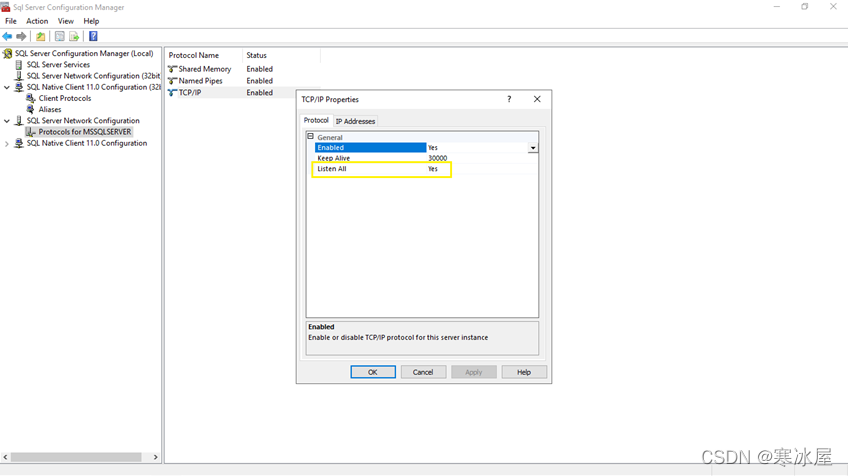Viewport: 848px width, 476px height.
Task: Click TCP/IP's Enabled status cell
Action: tap(260, 93)
